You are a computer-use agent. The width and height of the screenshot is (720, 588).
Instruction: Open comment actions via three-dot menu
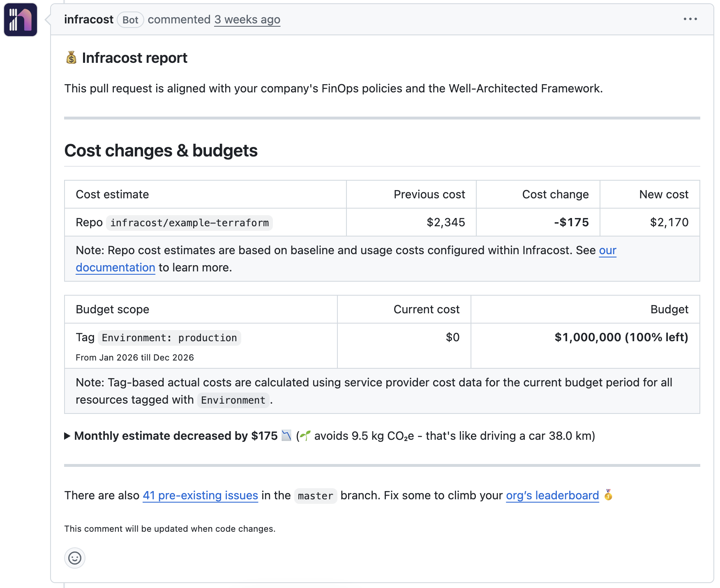tap(690, 19)
